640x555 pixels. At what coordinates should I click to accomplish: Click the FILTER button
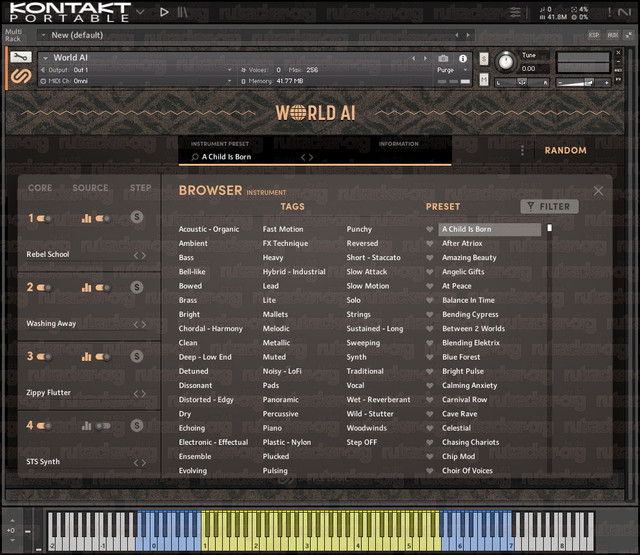click(549, 206)
